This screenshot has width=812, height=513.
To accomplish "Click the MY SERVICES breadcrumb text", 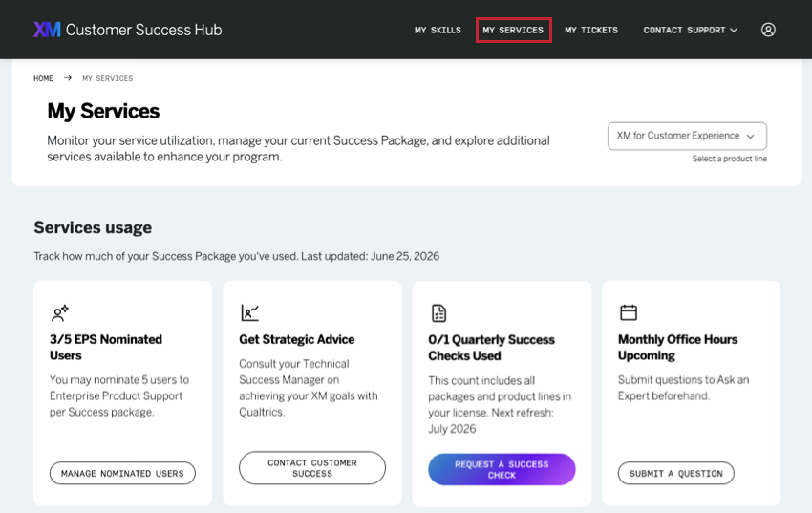I will point(108,78).
